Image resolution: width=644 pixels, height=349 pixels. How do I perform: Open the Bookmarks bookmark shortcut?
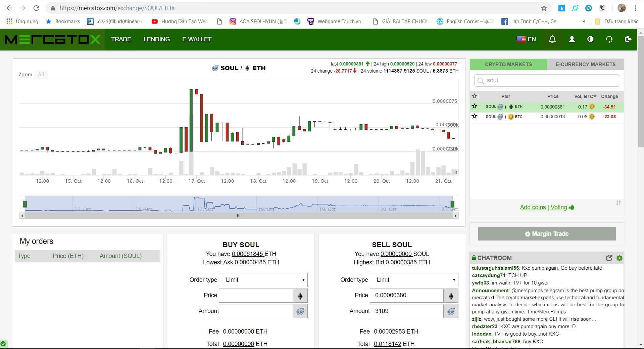click(x=63, y=21)
